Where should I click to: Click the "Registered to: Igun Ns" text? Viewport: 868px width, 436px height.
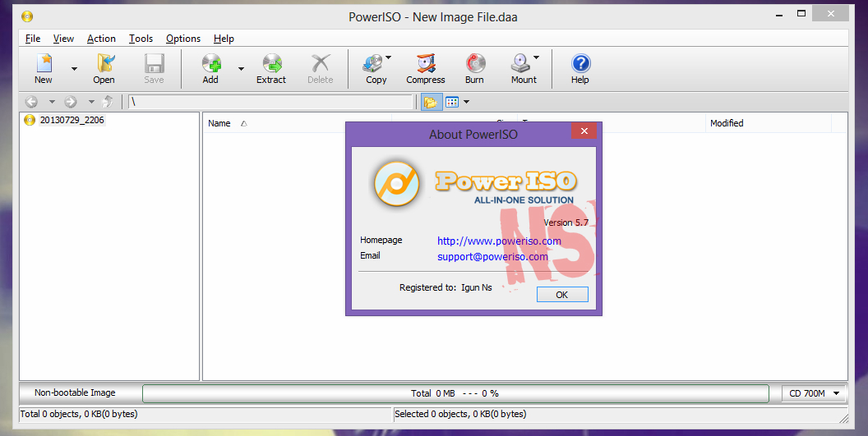[446, 287]
